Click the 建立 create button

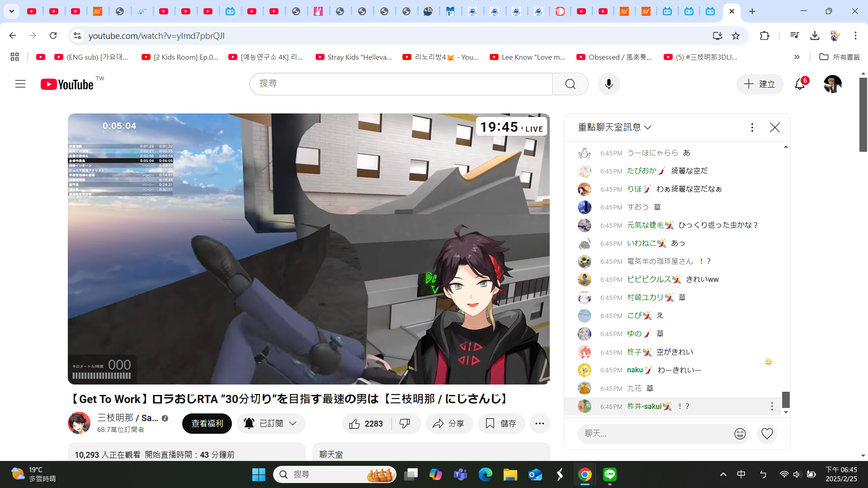tap(759, 84)
